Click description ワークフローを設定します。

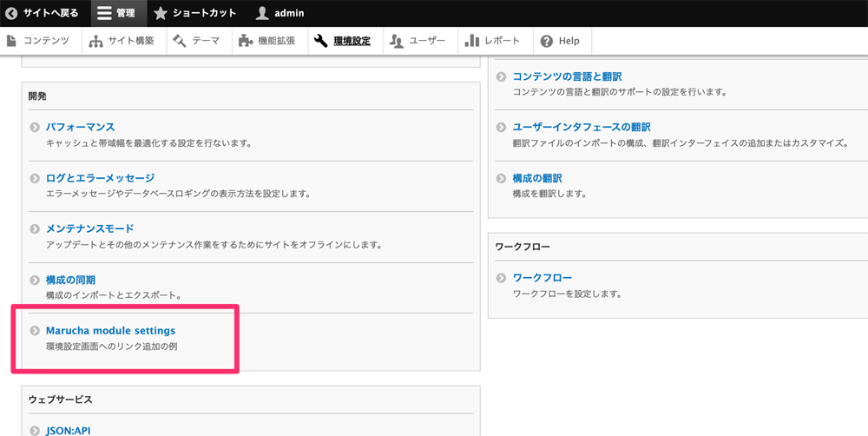(x=568, y=294)
